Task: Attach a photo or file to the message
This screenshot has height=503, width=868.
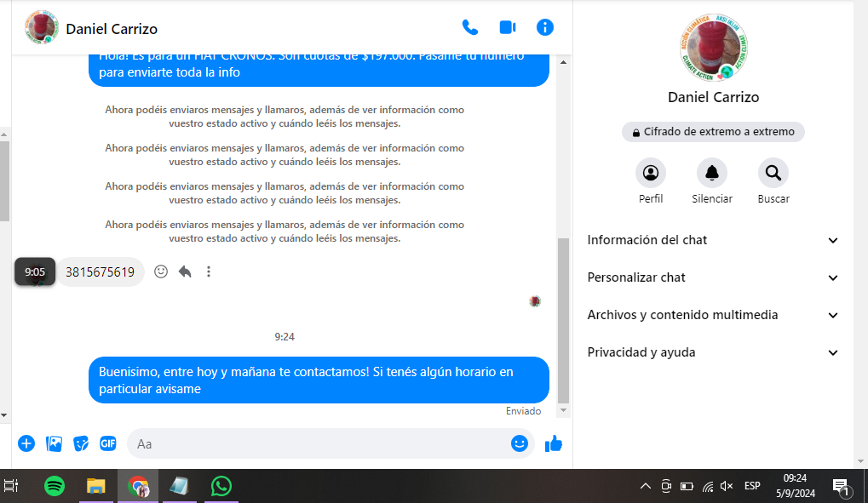Action: pos(54,443)
